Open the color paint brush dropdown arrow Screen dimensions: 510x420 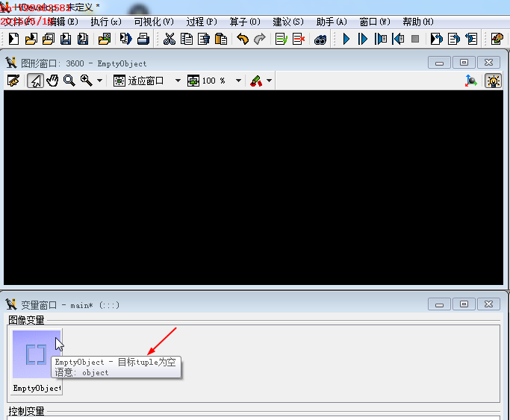(269, 81)
